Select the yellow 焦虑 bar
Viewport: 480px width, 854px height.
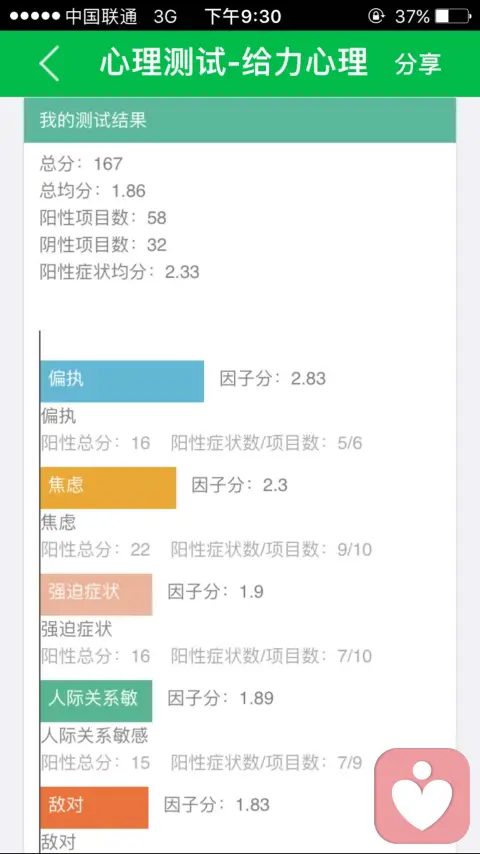point(108,487)
